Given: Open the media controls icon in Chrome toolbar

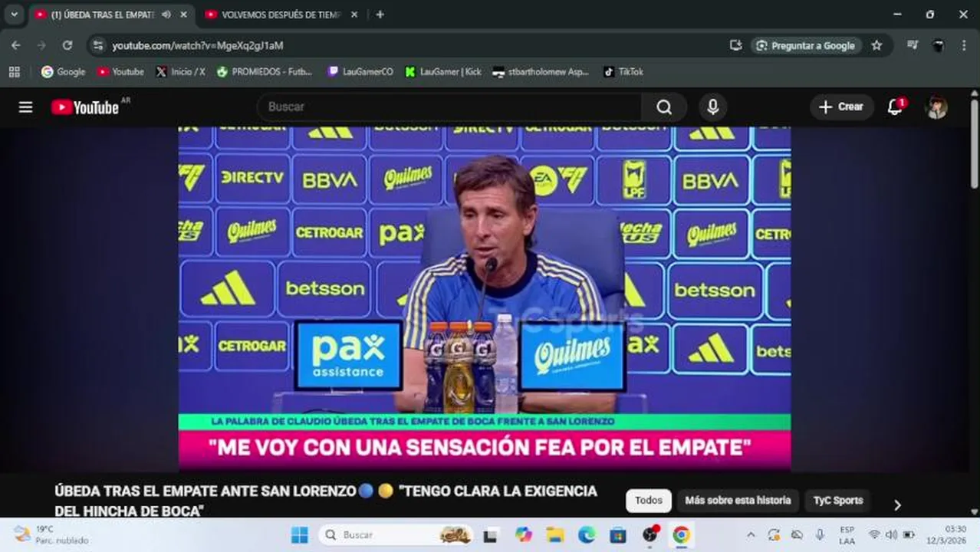Looking at the screenshot, I should 912,45.
